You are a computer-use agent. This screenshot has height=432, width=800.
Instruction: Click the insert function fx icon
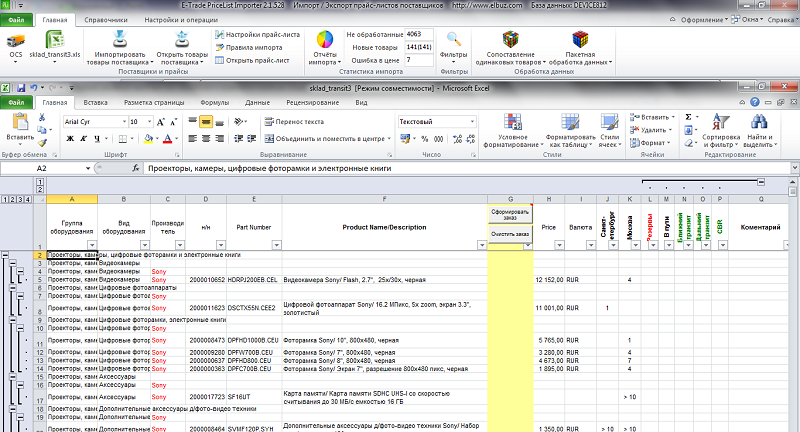(136, 168)
